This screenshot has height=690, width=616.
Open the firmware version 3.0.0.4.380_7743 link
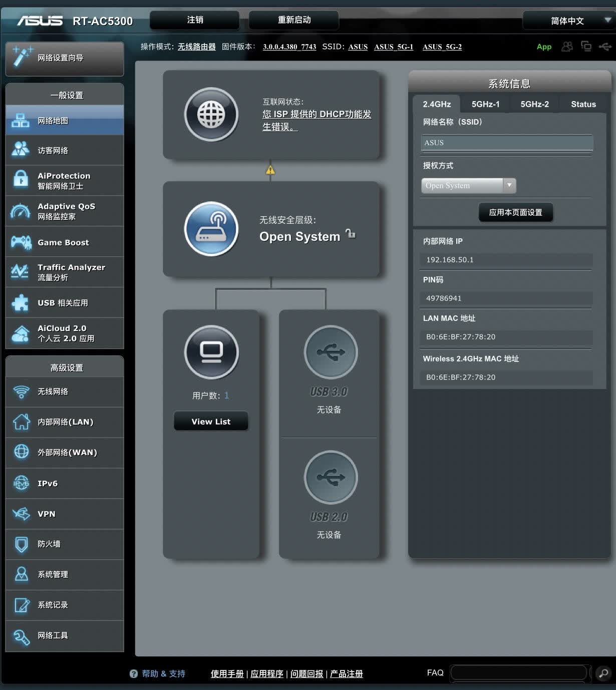coord(289,47)
